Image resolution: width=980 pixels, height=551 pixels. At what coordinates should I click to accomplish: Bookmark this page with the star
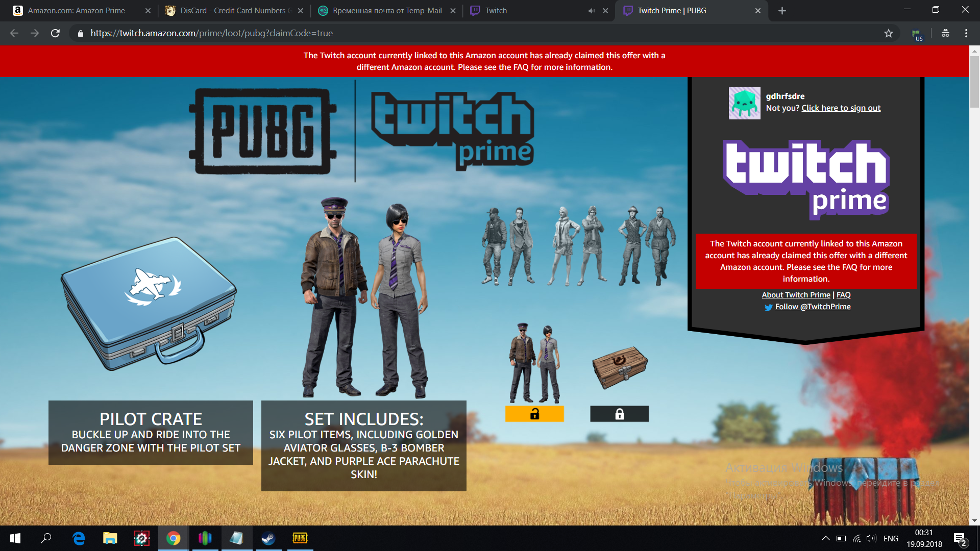(x=889, y=33)
